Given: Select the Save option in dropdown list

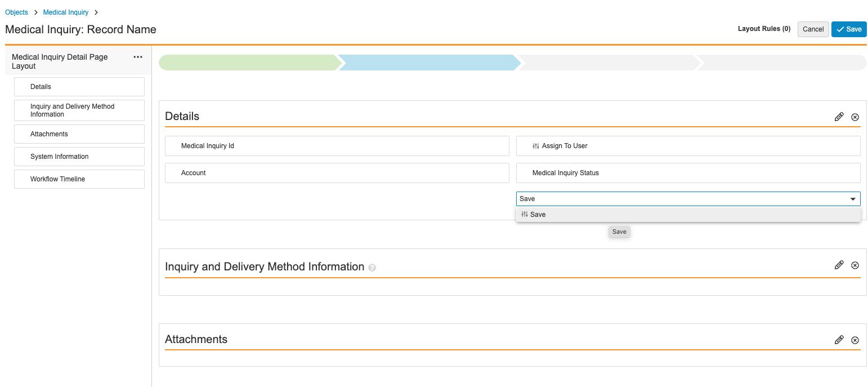Looking at the screenshot, I should [x=538, y=215].
